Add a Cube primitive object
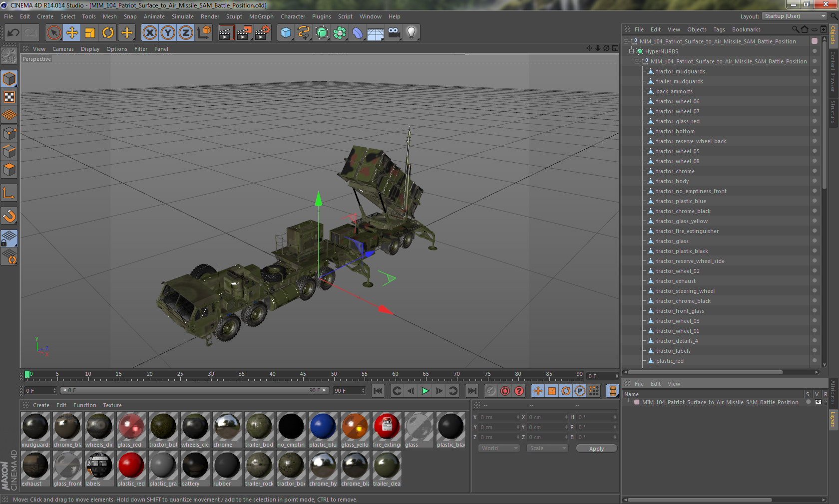The image size is (839, 504). 286,33
